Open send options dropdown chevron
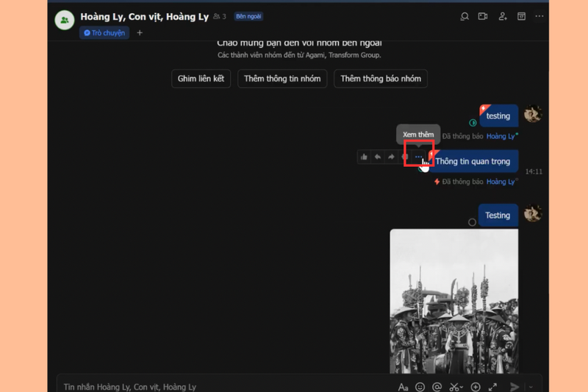 tap(531, 387)
